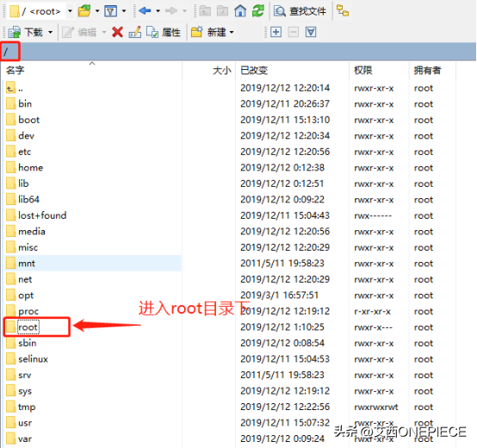
Task: Click the Rename pencil icon
Action: (135, 32)
